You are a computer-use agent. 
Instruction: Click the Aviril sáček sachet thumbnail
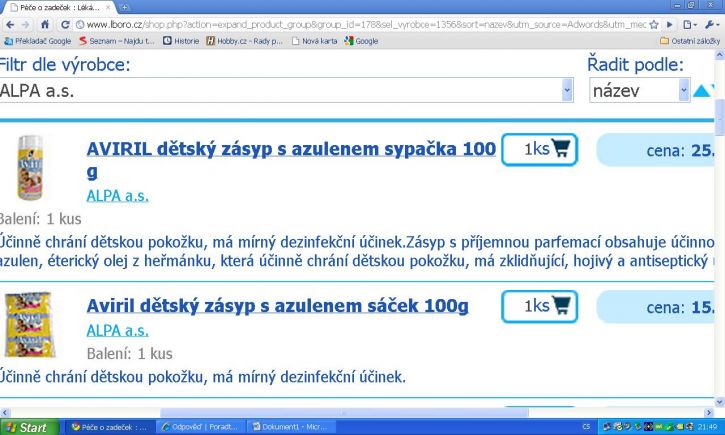pos(30,325)
